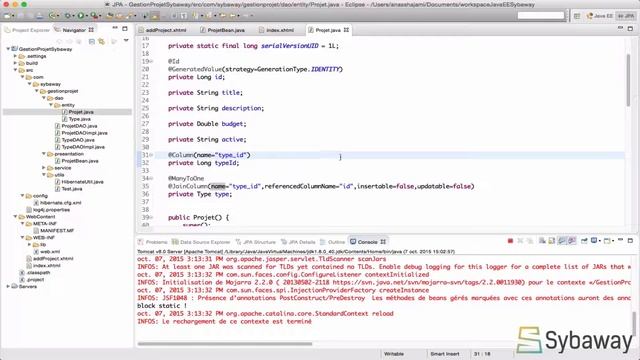The image size is (640, 360).
Task: Switch to the ProjetBean.java editor tab
Action: 222,30
